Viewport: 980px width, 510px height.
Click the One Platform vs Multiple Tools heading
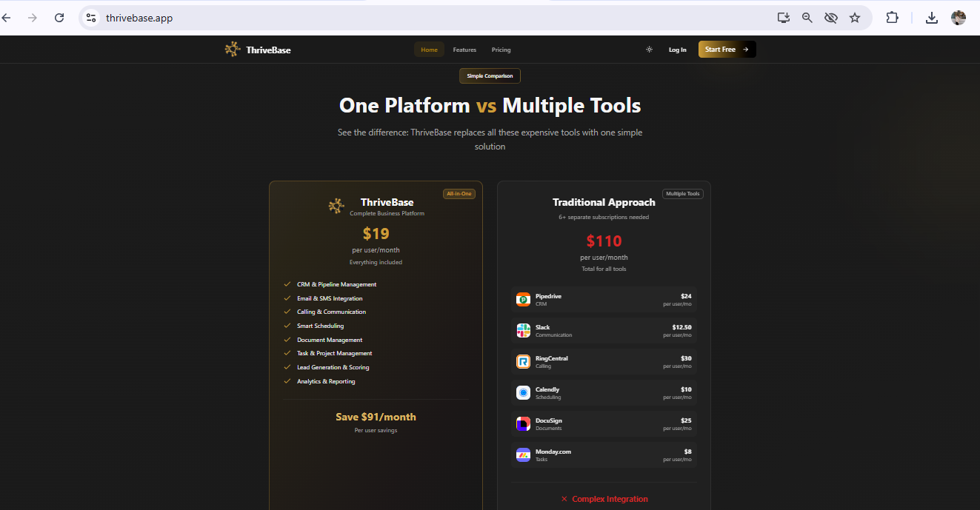[x=490, y=105]
